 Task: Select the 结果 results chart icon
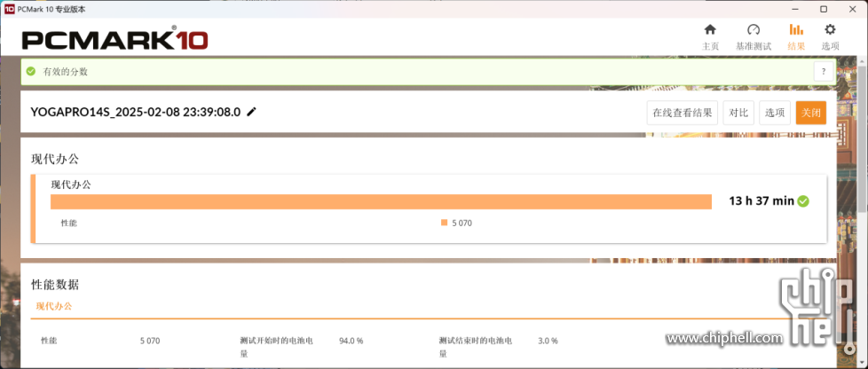(796, 30)
